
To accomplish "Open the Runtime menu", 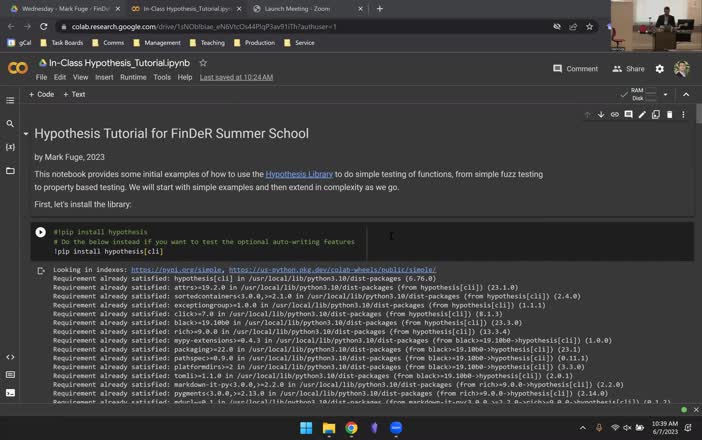I will pyautogui.click(x=133, y=77).
